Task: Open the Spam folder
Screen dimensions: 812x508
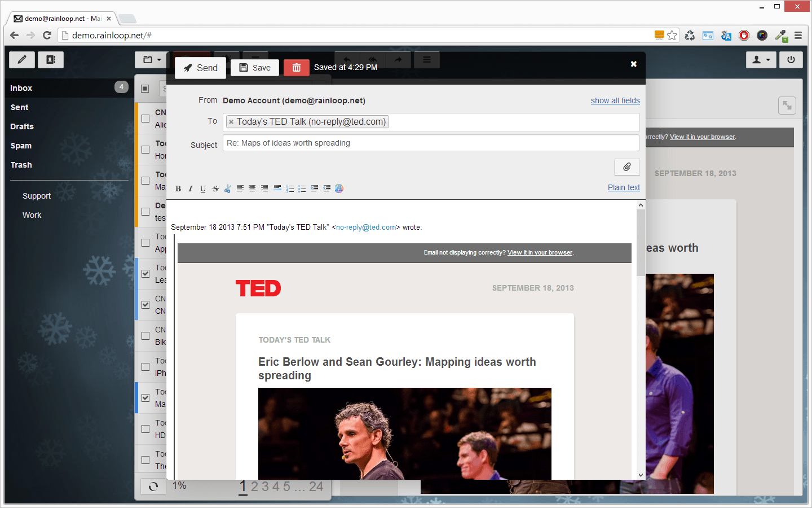Action: click(69, 146)
